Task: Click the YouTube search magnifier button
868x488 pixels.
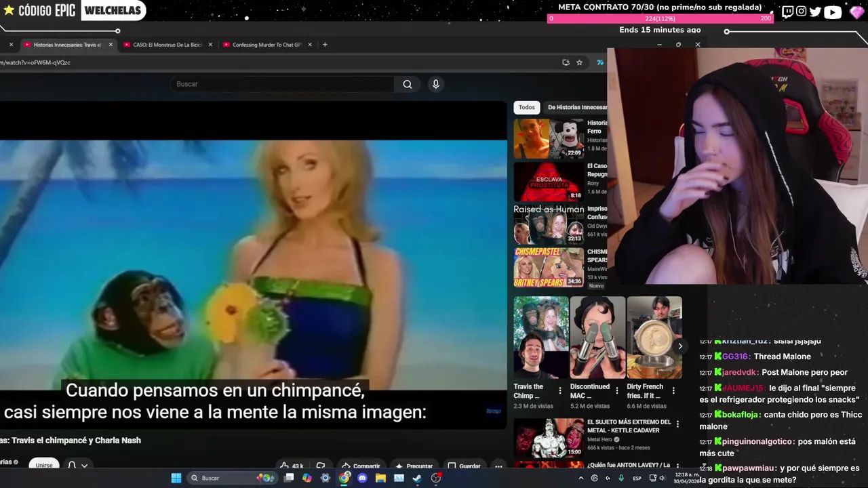Action: coord(407,84)
